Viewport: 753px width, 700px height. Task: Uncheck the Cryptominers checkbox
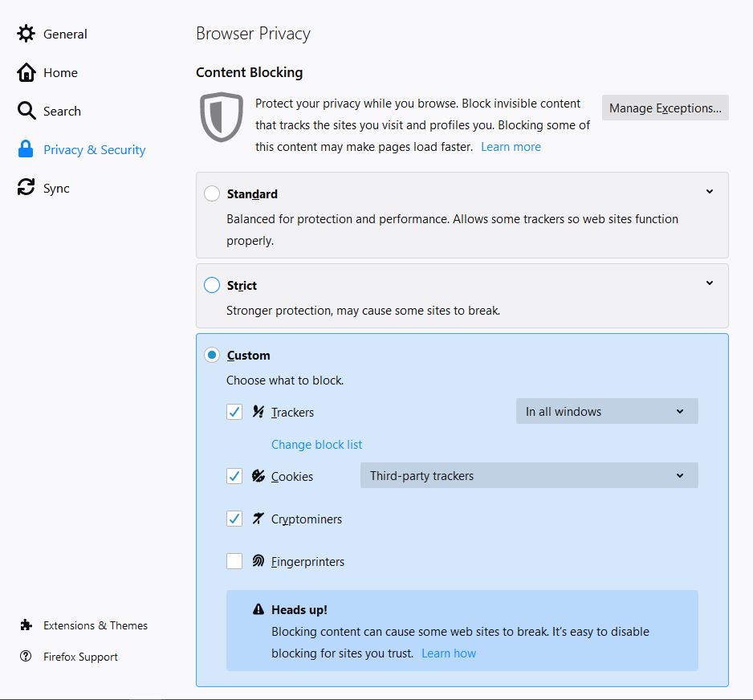pos(234,519)
